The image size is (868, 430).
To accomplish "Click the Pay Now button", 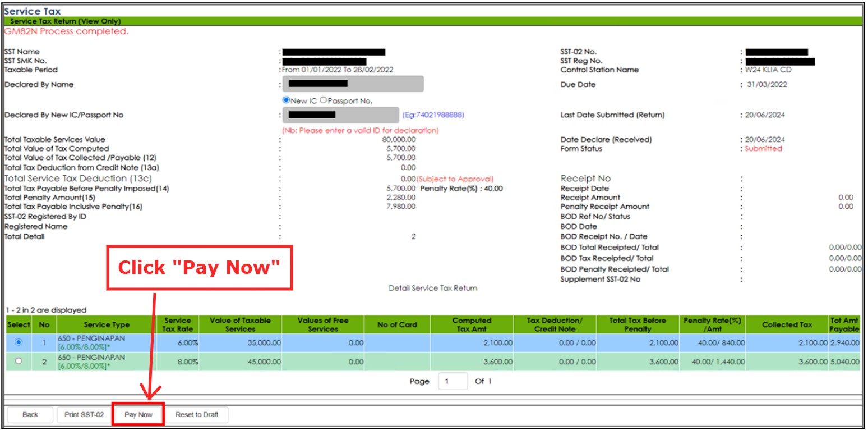I will tap(138, 415).
